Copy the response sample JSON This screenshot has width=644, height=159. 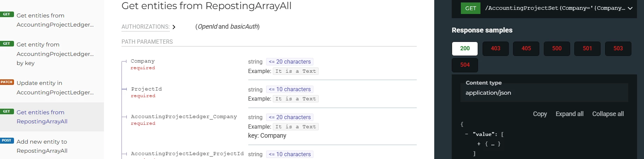click(x=540, y=114)
